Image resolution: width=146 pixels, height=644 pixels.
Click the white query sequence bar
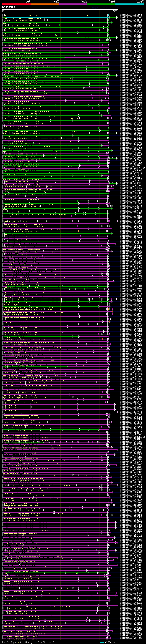coord(60,10)
